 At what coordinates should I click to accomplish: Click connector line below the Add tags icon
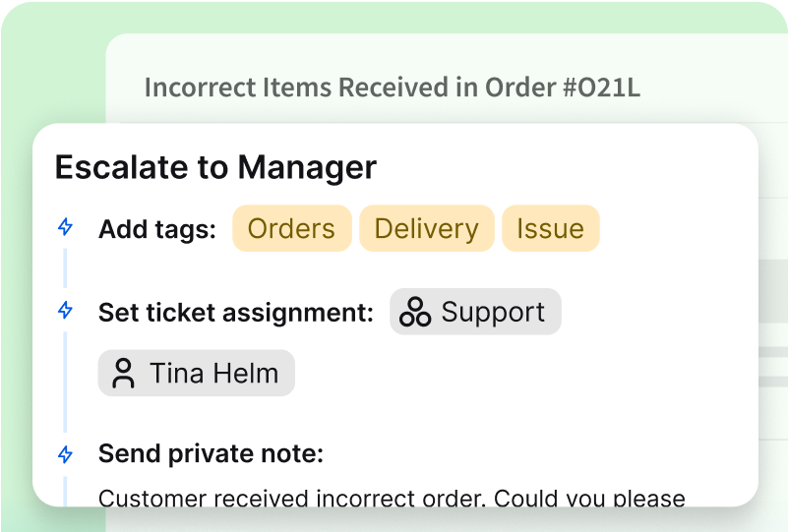65,266
